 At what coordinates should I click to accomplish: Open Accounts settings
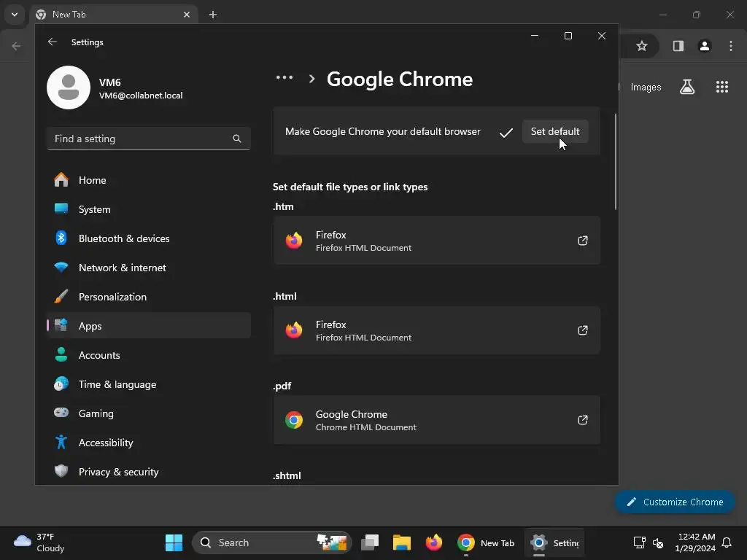149,355
